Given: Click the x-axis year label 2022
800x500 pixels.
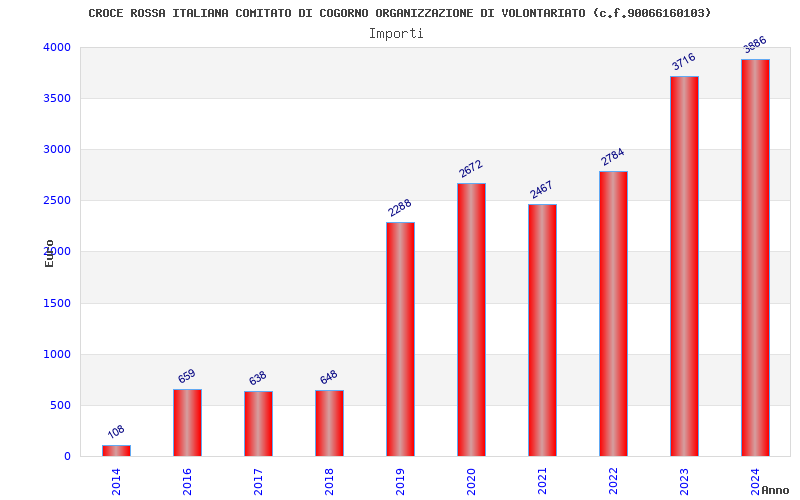Looking at the screenshot, I should [613, 482].
